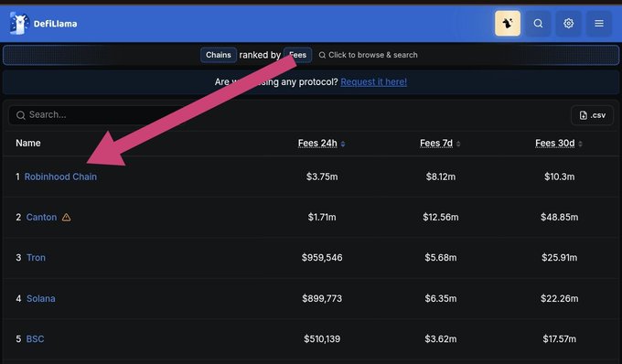Open BSC chain link
Screen dimensions: 622x364
(35, 339)
